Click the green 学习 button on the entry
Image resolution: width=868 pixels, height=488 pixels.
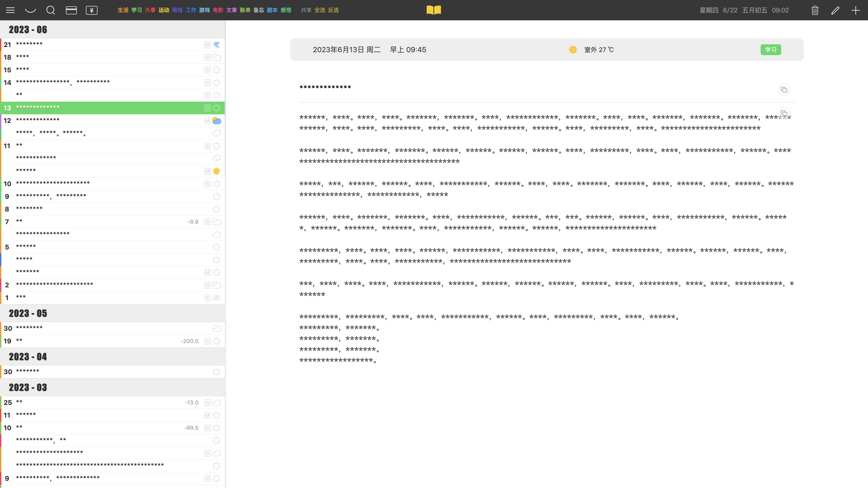point(771,49)
